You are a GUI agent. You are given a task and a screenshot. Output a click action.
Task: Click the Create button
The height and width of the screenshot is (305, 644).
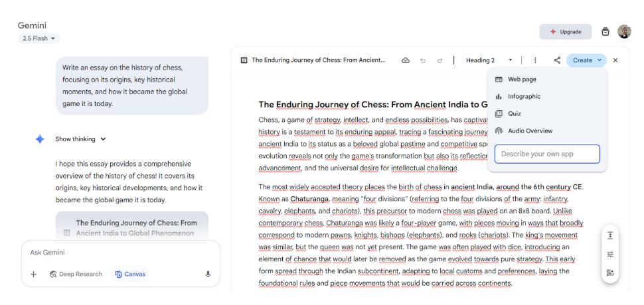(x=586, y=60)
